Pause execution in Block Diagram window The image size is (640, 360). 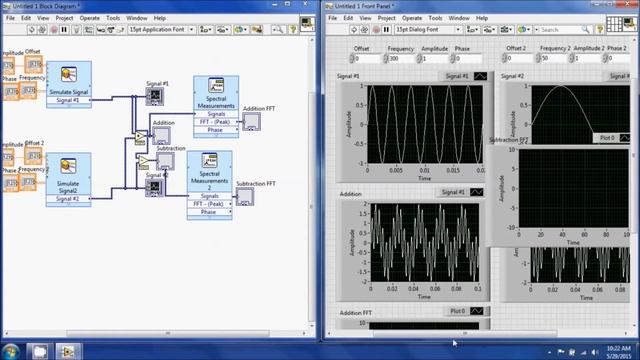[64, 29]
